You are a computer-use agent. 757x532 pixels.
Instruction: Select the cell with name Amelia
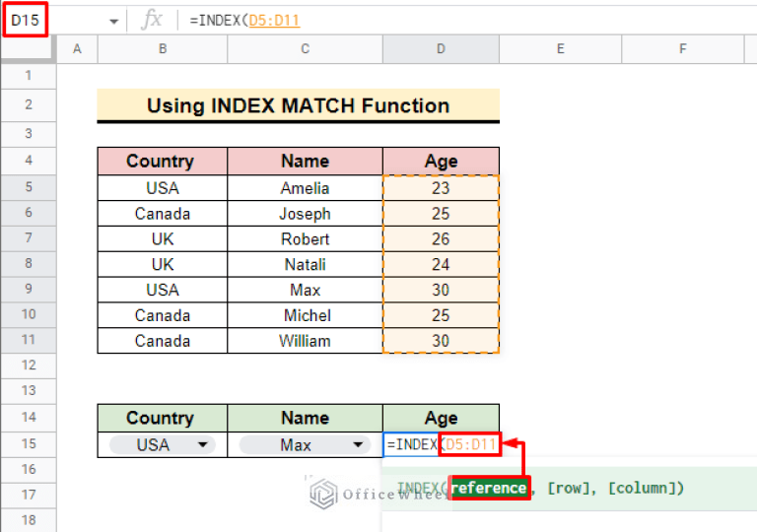point(305,188)
